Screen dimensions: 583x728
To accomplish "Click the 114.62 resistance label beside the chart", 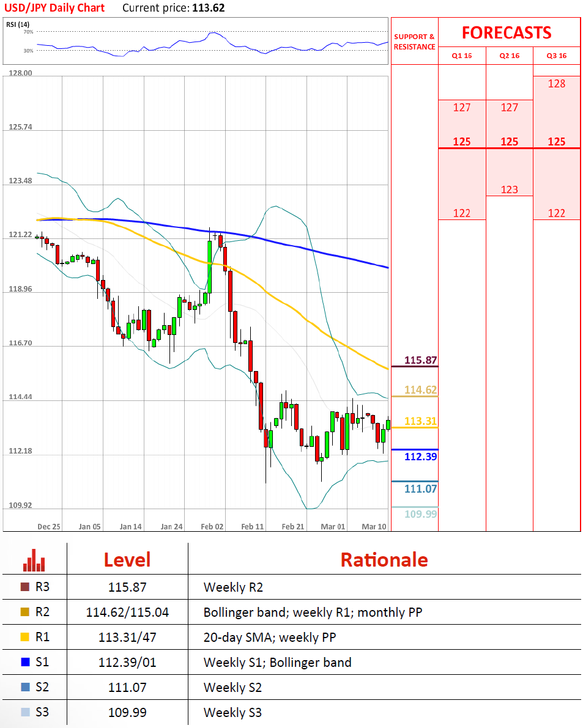I will pyautogui.click(x=420, y=389).
